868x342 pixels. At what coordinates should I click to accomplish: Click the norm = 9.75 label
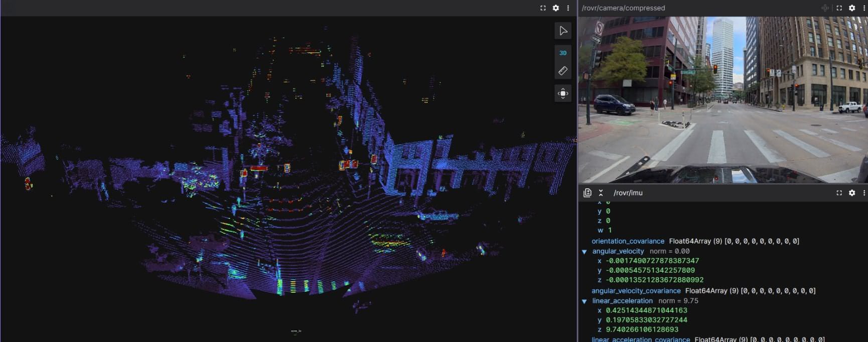tap(678, 301)
